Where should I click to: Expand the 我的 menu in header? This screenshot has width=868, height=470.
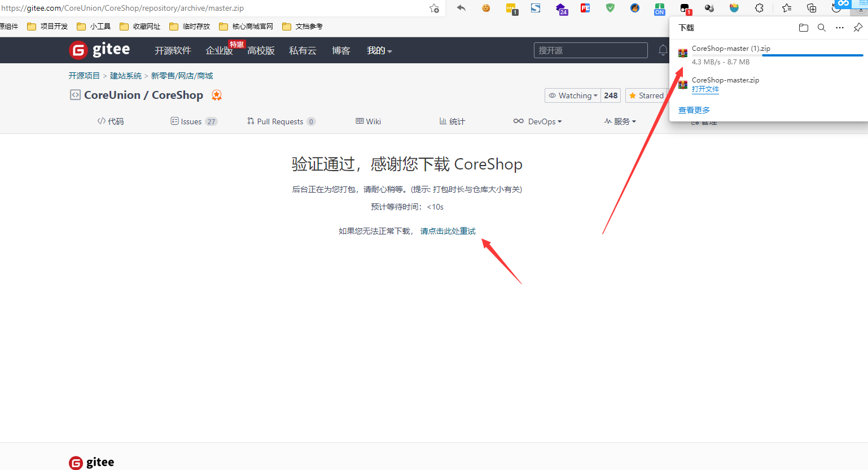[x=379, y=51]
